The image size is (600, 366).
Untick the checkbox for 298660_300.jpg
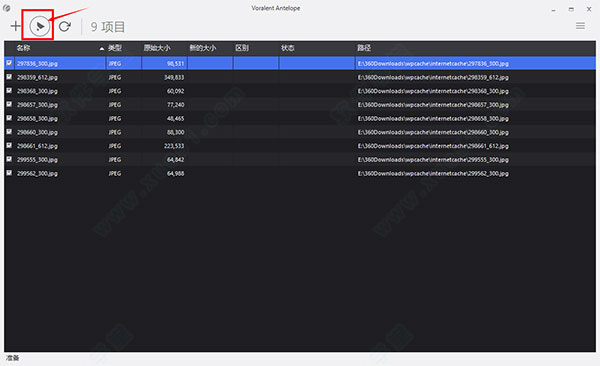click(x=9, y=132)
